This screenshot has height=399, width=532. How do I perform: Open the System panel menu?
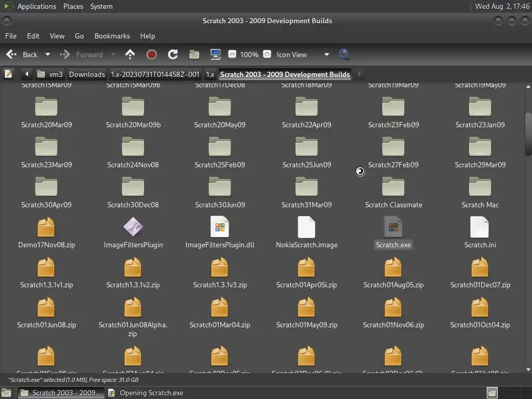[x=101, y=6]
